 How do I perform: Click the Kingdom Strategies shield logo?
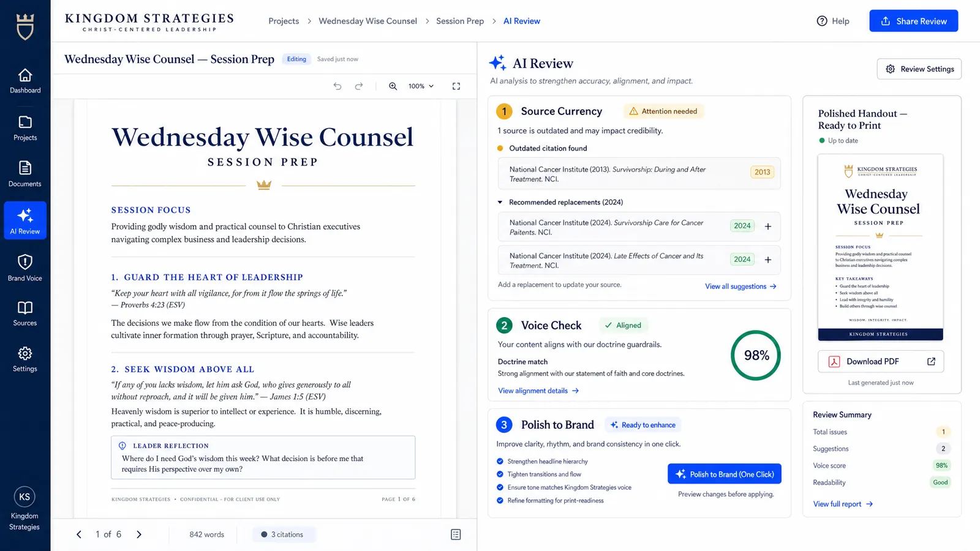pyautogui.click(x=25, y=26)
